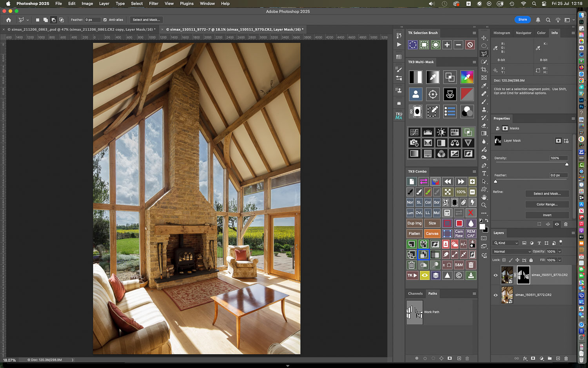Select the Clone Stamp tool

[x=484, y=109]
